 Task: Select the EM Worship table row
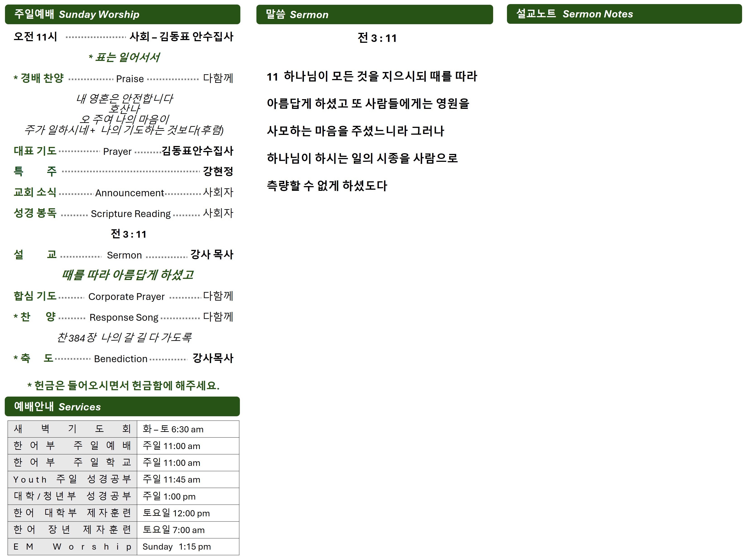click(72, 546)
